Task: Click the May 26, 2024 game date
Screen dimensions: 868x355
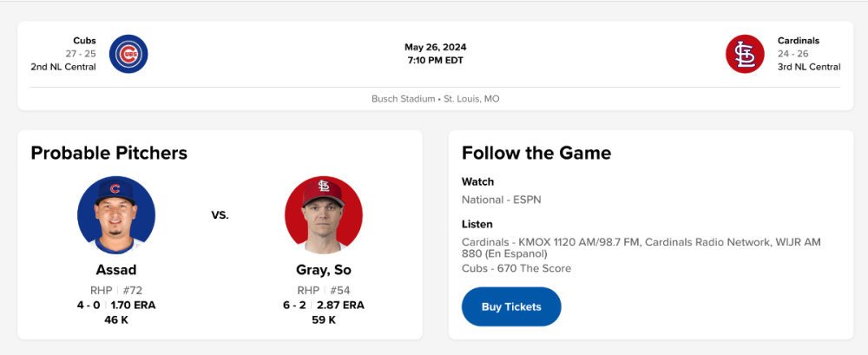Action: click(435, 47)
